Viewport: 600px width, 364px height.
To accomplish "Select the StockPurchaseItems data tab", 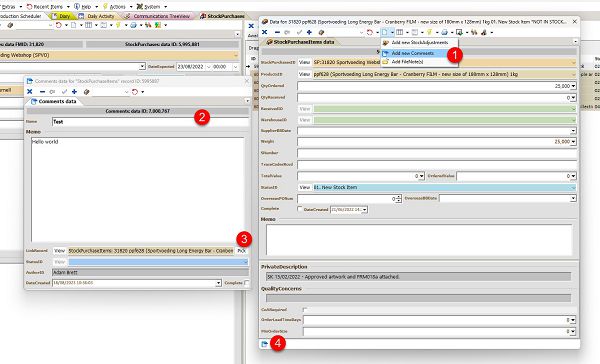I will pyautogui.click(x=300, y=42).
